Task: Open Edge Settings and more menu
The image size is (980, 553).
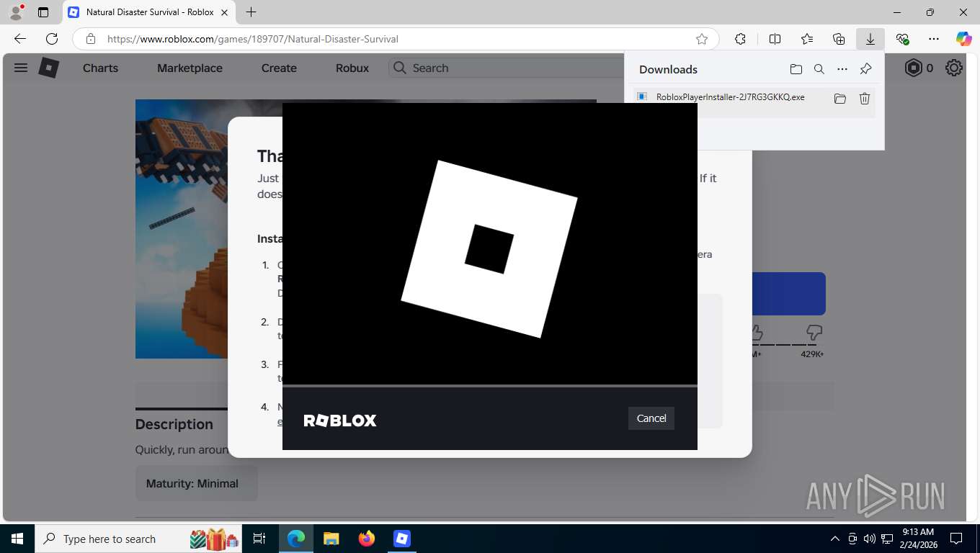Action: 934,39
